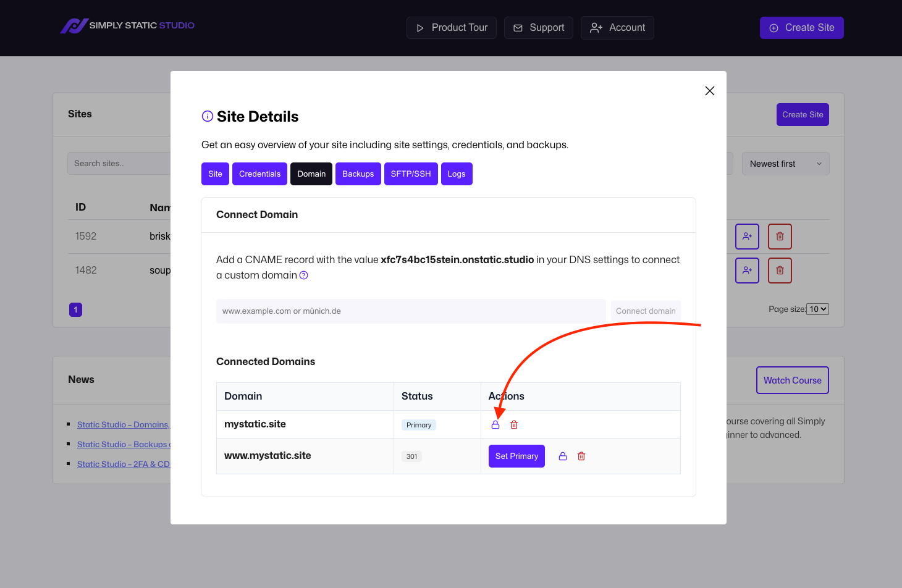This screenshot has width=902, height=588.
Task: Click add-user icon for site 1592
Action: [747, 237]
